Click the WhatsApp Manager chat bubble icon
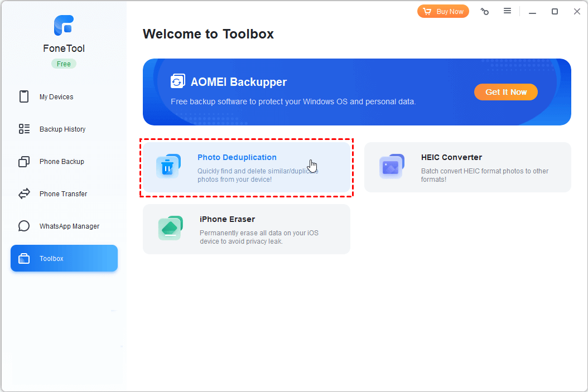This screenshot has height=392, width=588. [x=24, y=226]
